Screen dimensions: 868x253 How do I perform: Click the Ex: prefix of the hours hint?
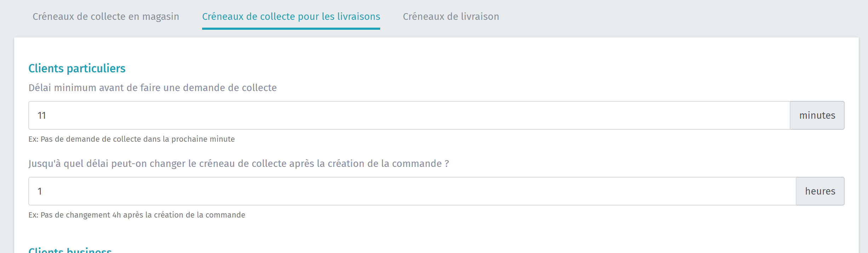tap(33, 215)
